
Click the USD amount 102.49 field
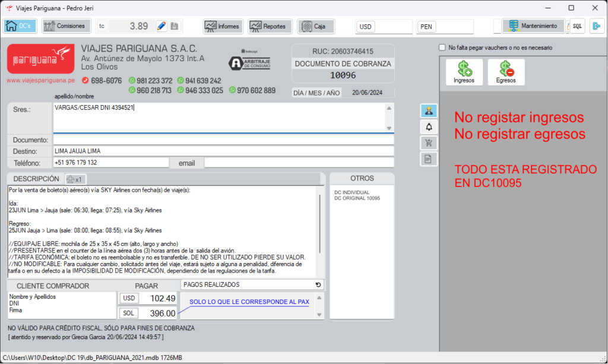point(158,299)
